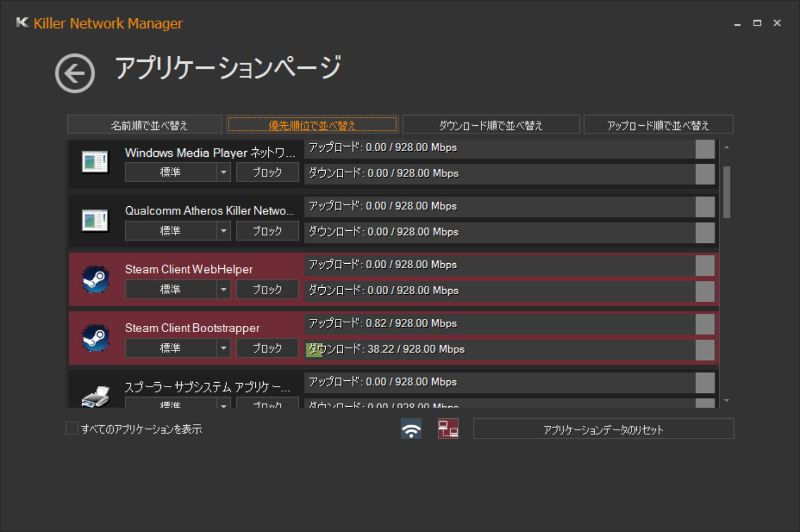
Task: Go back using the circled arrow icon
Action: 75,74
